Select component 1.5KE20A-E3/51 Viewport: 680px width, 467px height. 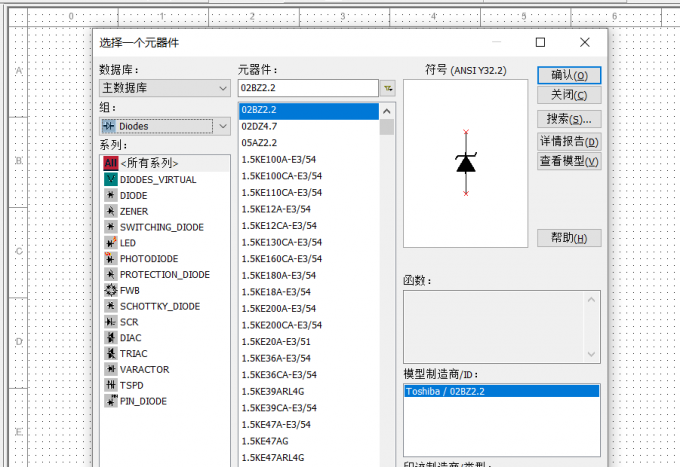(x=276, y=342)
